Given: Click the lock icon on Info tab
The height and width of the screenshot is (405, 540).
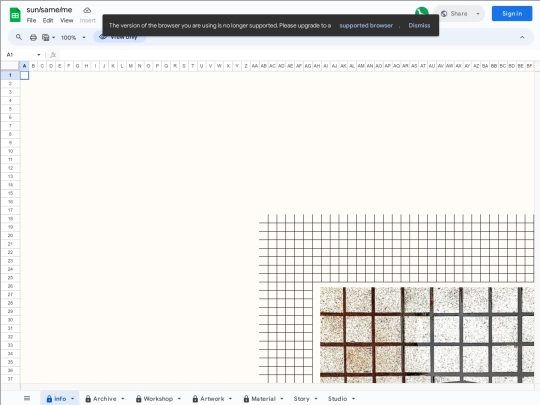Looking at the screenshot, I should coord(49,399).
